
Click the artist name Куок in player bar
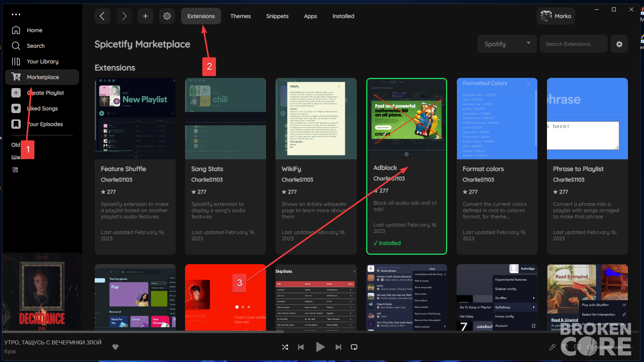pyautogui.click(x=10, y=351)
